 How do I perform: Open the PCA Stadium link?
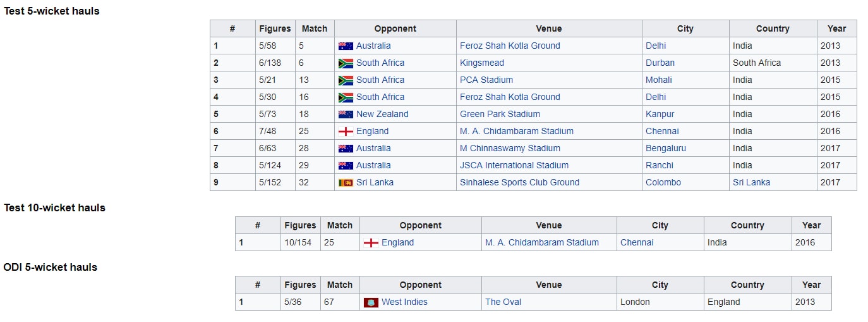point(486,80)
